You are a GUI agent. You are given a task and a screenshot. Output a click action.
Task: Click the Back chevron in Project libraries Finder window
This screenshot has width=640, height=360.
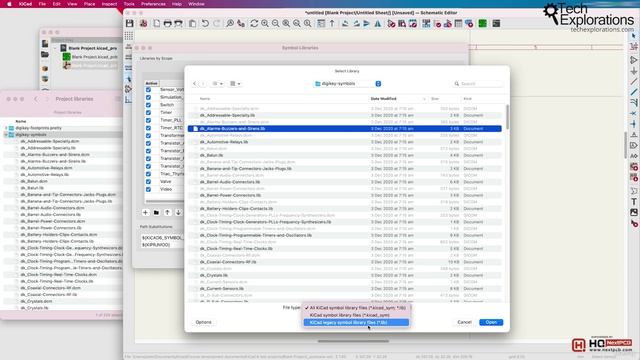pos(36,99)
